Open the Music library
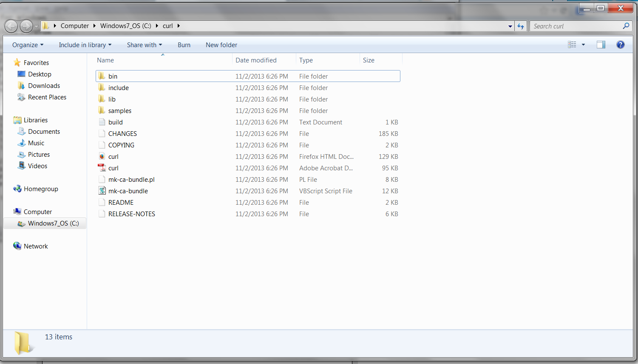 coord(36,143)
